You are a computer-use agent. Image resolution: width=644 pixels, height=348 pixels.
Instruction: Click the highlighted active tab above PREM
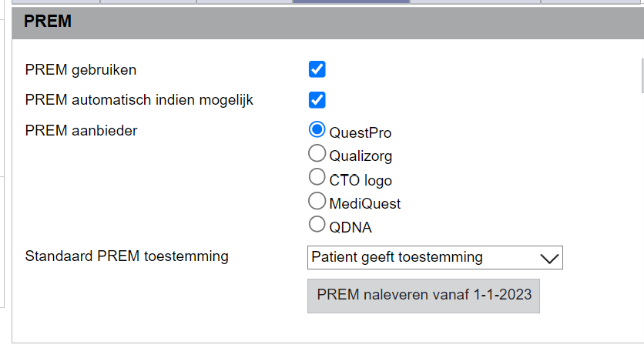click(x=351, y=2)
